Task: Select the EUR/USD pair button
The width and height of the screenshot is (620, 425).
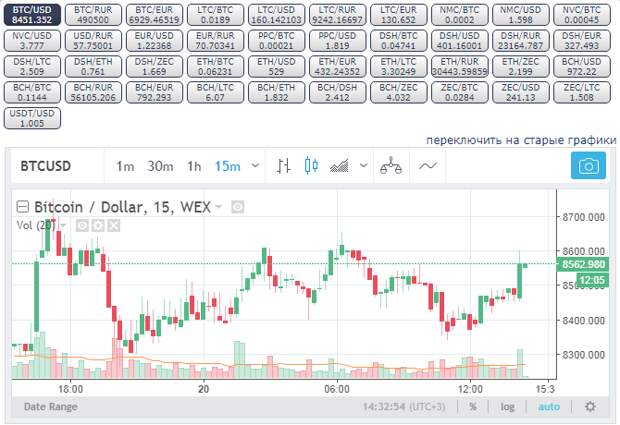Action: (x=155, y=41)
